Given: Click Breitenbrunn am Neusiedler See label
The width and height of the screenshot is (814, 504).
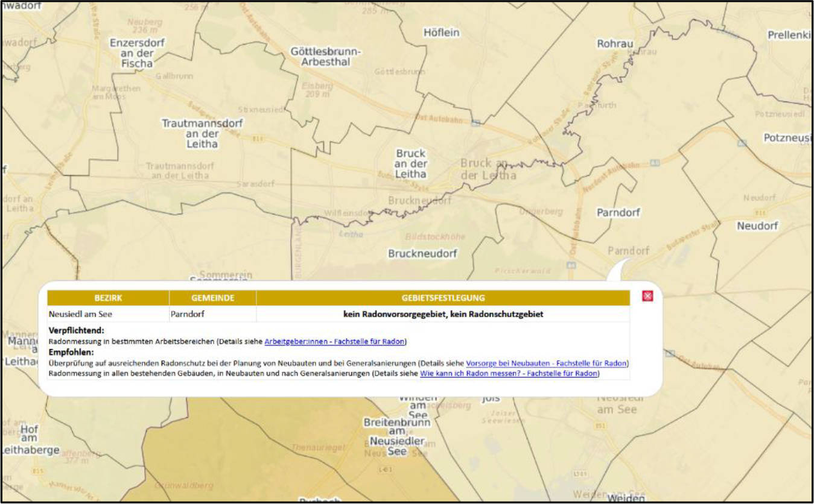Looking at the screenshot, I should (x=398, y=437).
